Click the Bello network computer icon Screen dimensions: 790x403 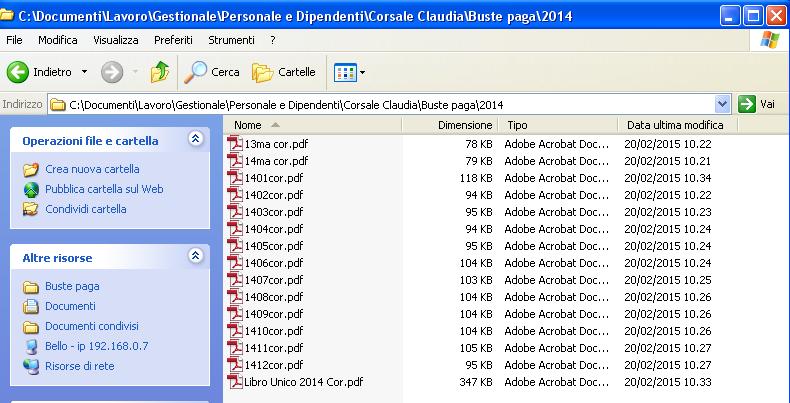click(31, 346)
